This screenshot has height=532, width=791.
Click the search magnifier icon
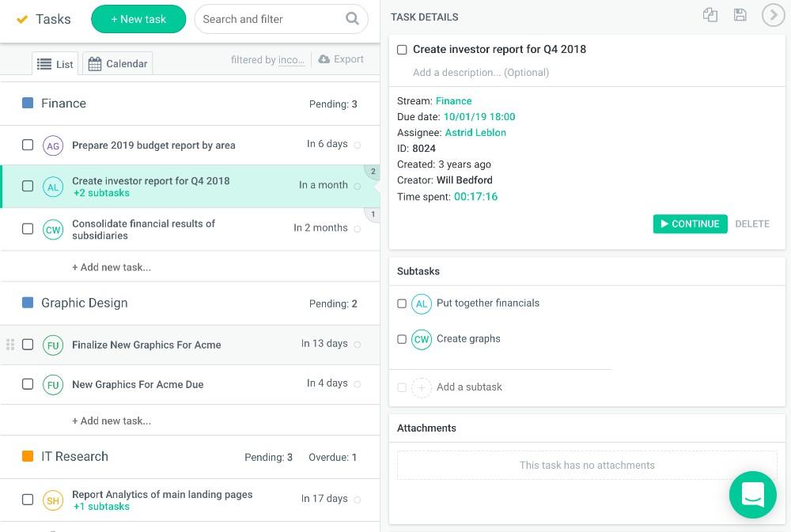point(352,19)
